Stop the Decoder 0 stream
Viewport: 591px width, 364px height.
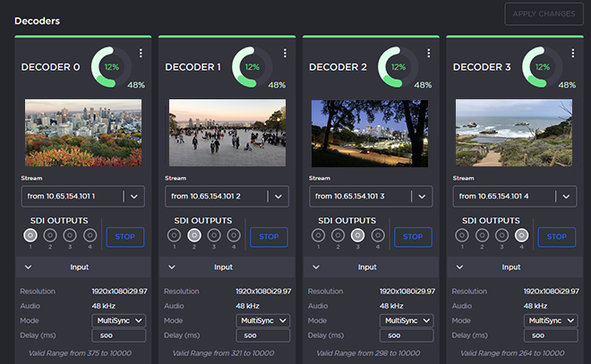pyautogui.click(x=124, y=236)
